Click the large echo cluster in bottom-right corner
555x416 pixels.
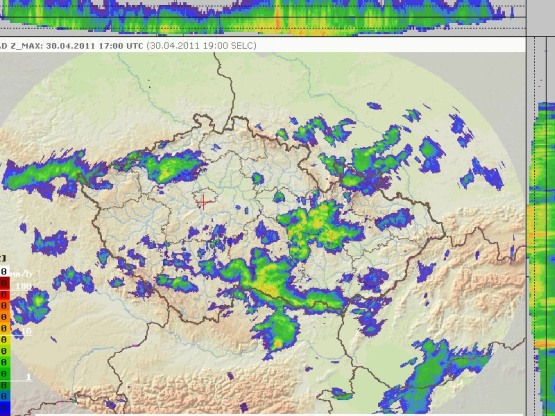(435, 375)
